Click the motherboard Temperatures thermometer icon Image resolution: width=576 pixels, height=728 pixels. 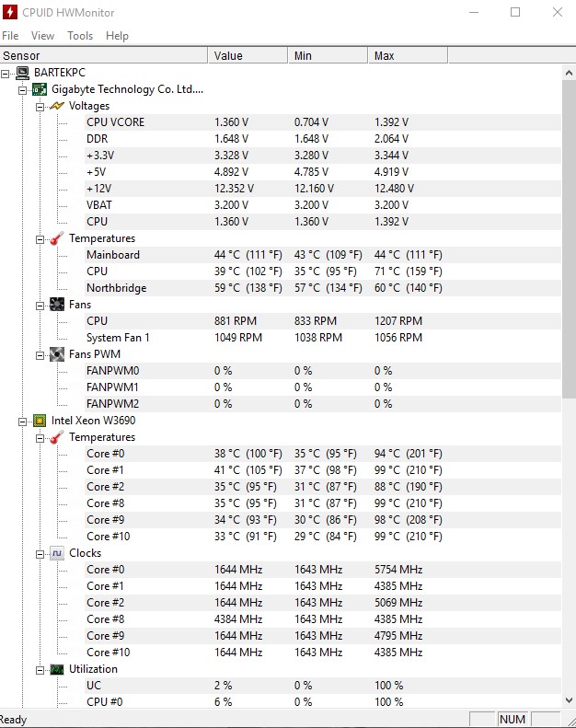click(57, 238)
